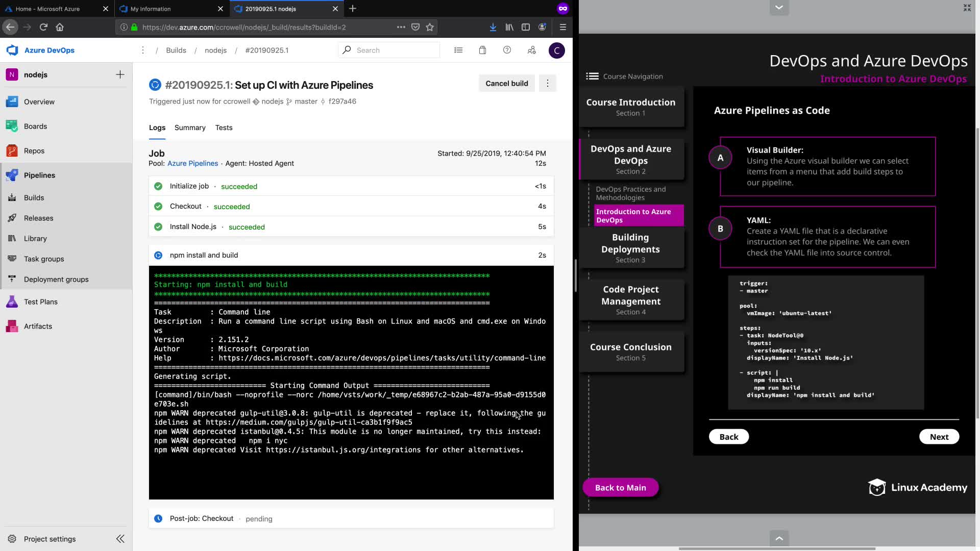
Task: Click the Next button in course
Action: click(x=939, y=437)
